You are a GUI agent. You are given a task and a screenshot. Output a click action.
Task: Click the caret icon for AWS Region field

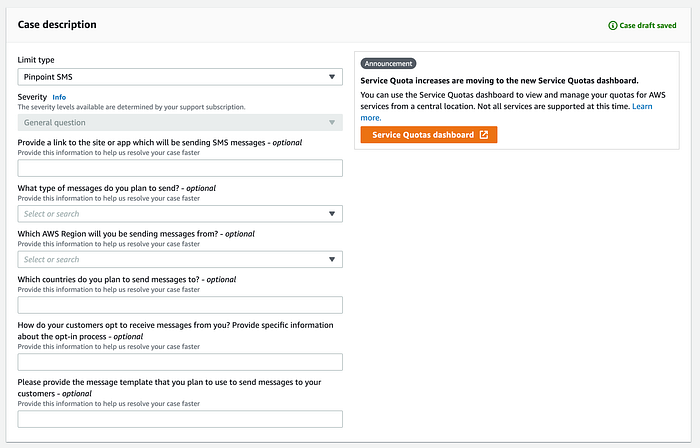[332, 260]
